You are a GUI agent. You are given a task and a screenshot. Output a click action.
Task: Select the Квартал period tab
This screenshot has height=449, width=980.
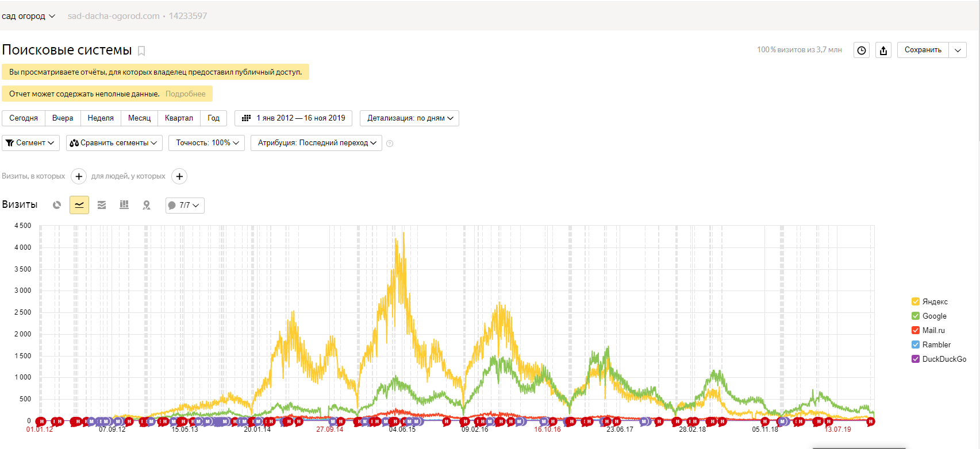tap(179, 118)
